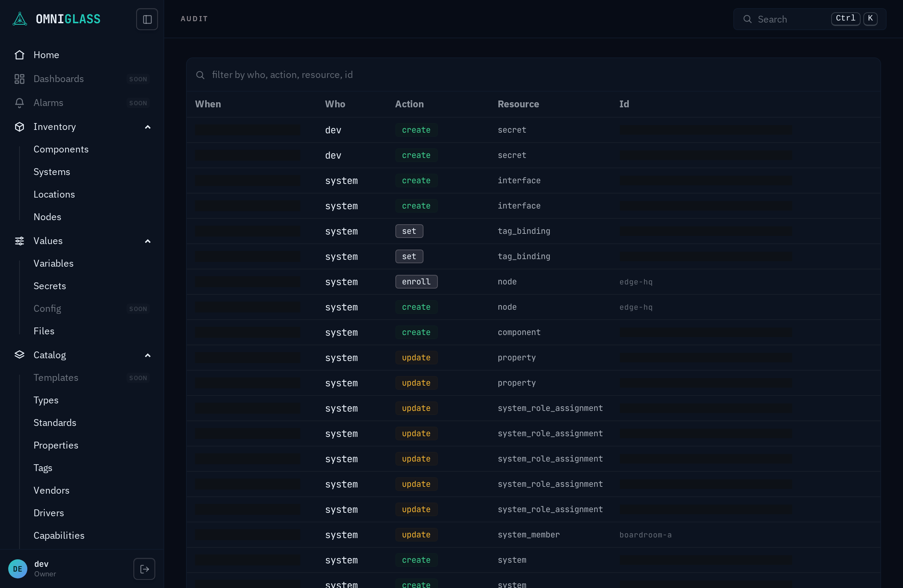This screenshot has height=588, width=903.
Task: Click the DE user avatar
Action: tap(17, 569)
